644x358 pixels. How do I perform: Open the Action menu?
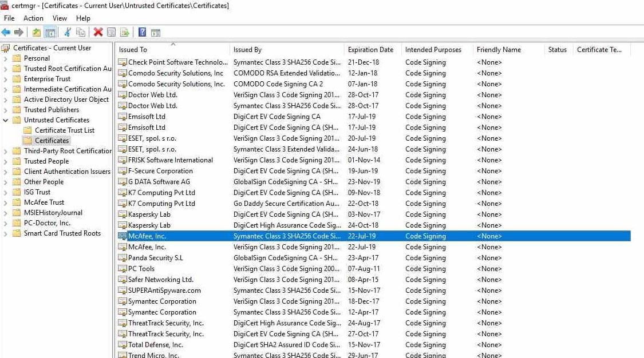(x=33, y=18)
